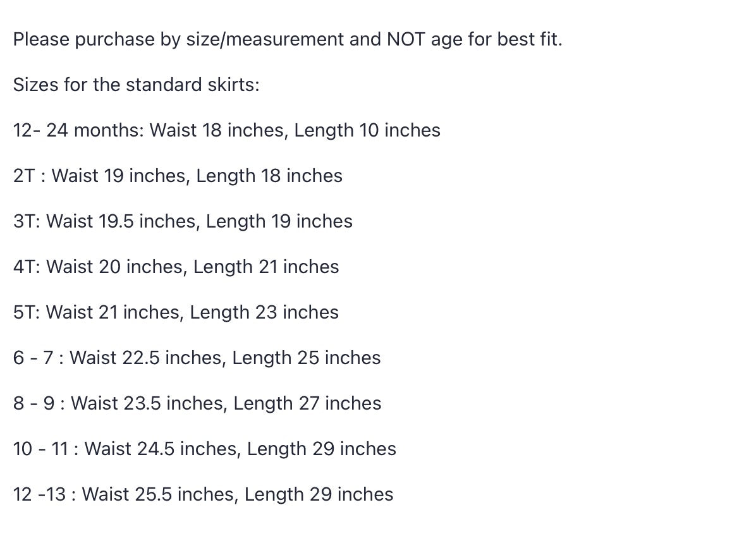This screenshot has width=756, height=555.
Task: Click 'Waist 25.5 inches' in 12 -13 row
Action: coord(159,495)
